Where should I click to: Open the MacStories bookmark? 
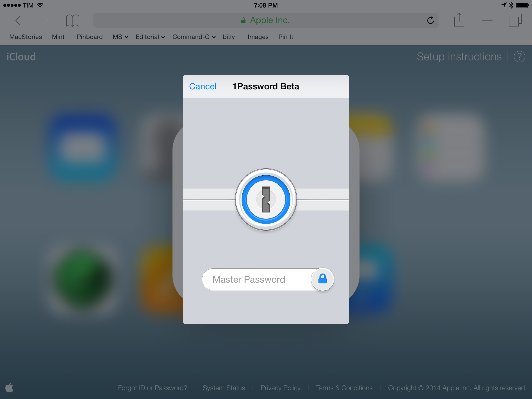click(25, 37)
